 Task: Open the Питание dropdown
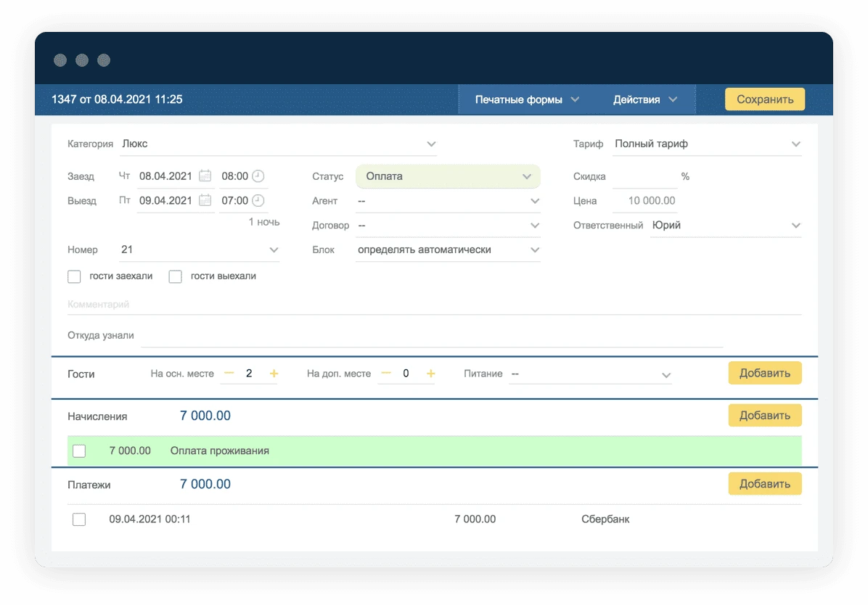click(x=591, y=374)
